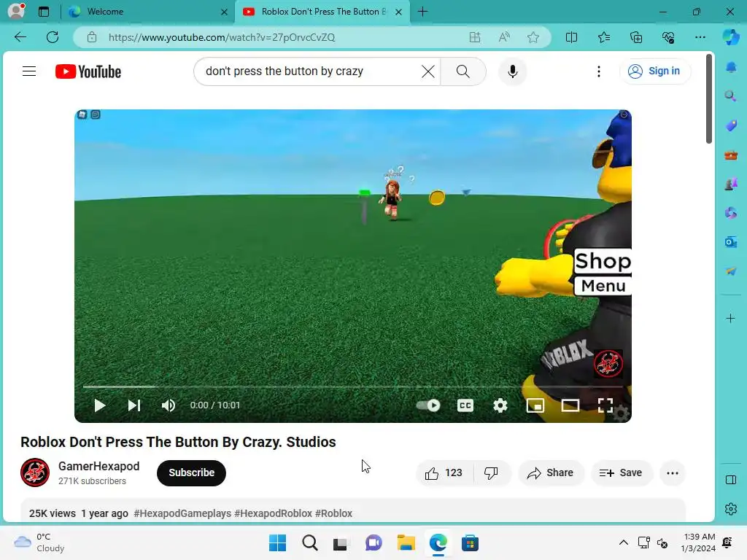
Task: Add an app to sidebar with plus
Action: pos(730,318)
